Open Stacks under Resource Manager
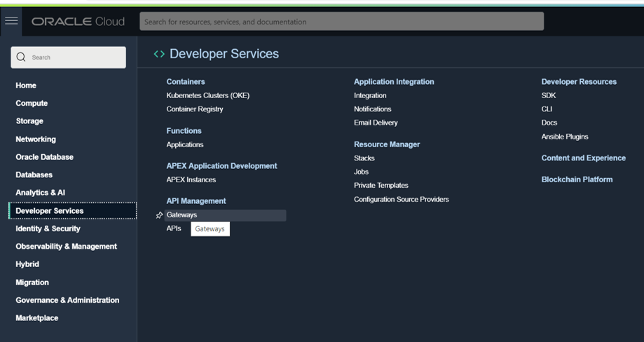Image resolution: width=644 pixels, height=342 pixels. (x=364, y=158)
